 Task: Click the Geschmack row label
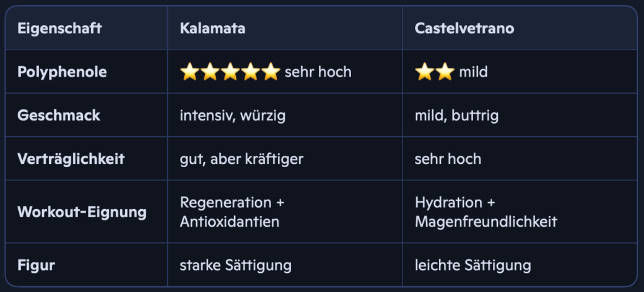coord(58,116)
